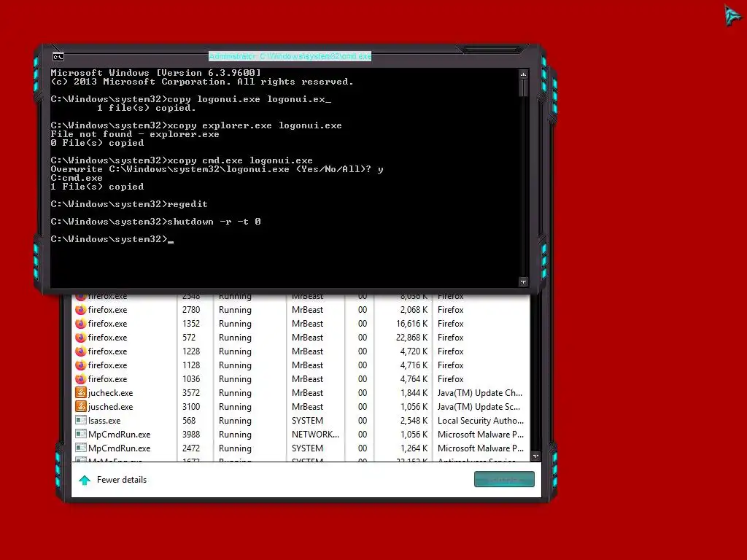
Task: Select firefox.exe name with PID 572
Action: coord(108,338)
